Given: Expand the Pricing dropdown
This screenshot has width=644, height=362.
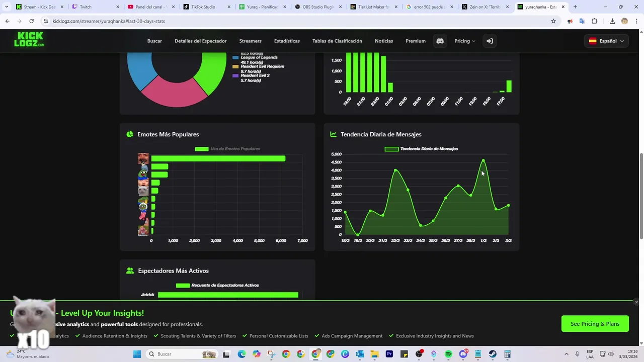Looking at the screenshot, I should 464,41.
